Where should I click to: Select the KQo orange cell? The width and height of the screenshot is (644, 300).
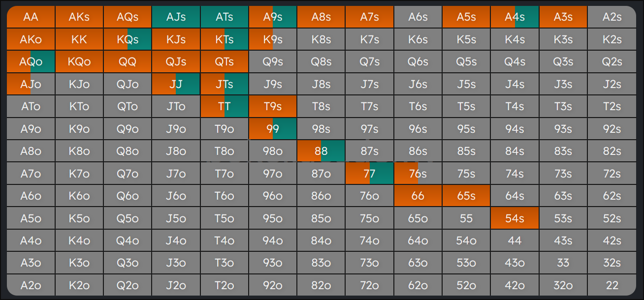pos(79,62)
